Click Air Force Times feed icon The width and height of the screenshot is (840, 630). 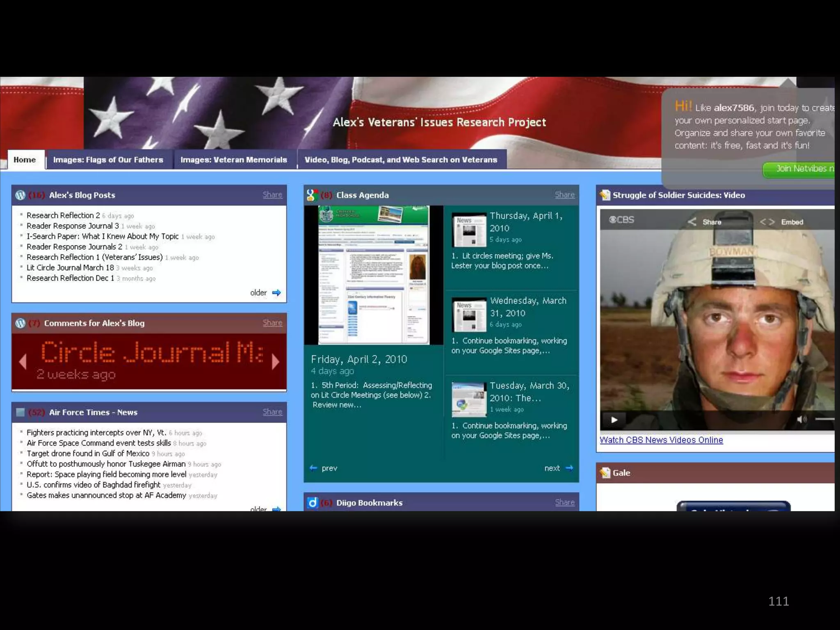click(20, 412)
